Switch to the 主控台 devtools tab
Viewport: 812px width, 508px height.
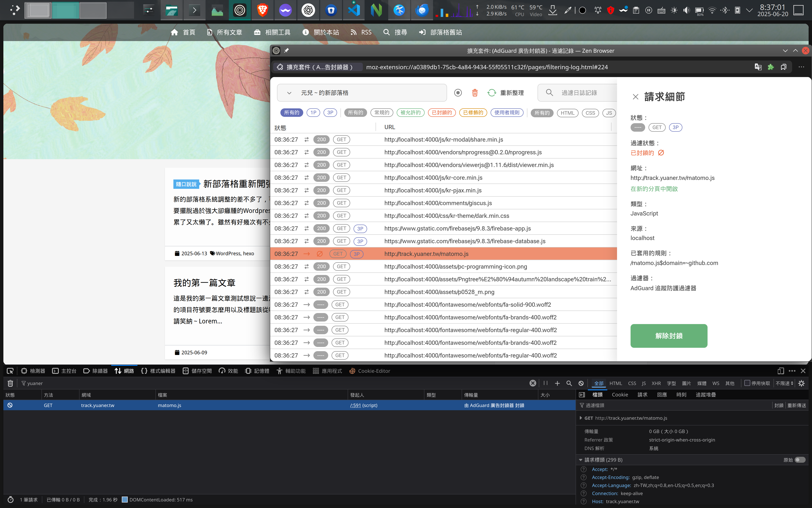(64, 371)
